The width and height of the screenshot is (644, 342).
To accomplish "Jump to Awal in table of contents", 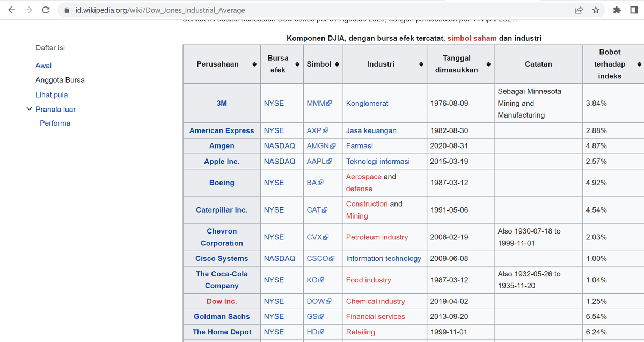I will point(43,66).
